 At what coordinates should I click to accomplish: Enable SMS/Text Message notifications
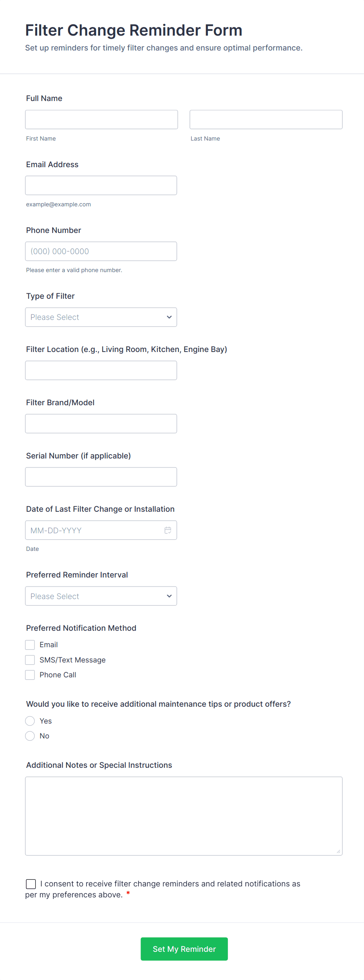tap(30, 660)
